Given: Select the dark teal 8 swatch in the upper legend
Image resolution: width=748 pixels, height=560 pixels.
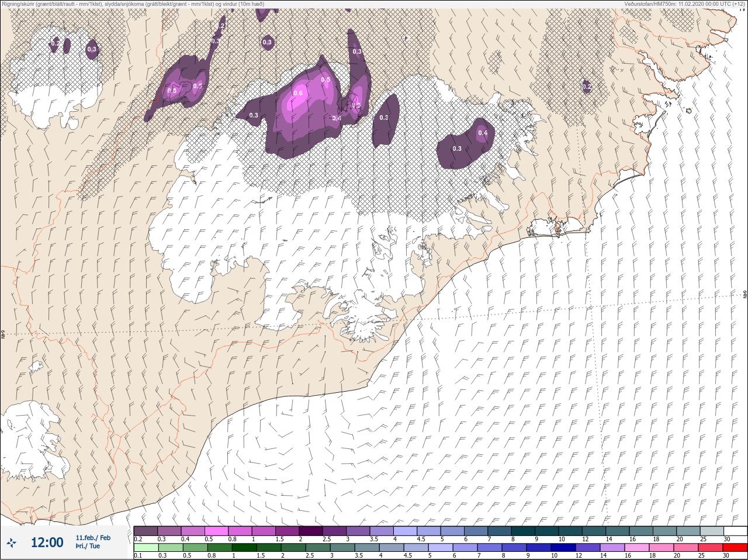Looking at the screenshot, I should click(524, 531).
